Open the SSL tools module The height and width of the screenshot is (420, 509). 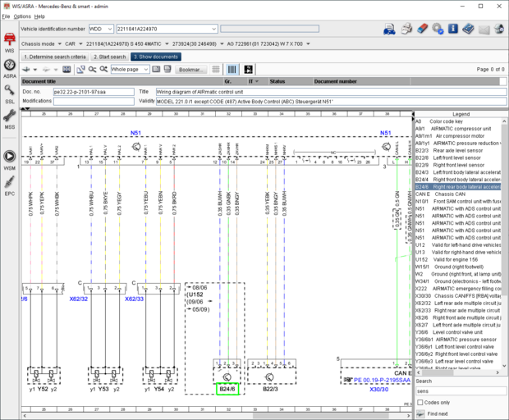(x=9, y=94)
